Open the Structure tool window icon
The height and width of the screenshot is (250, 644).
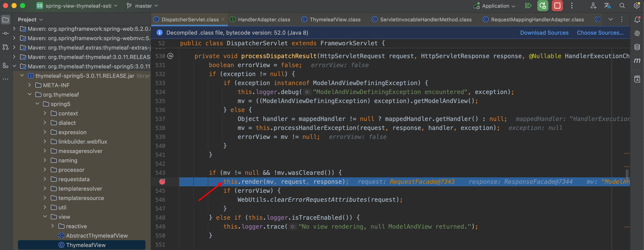6,66
